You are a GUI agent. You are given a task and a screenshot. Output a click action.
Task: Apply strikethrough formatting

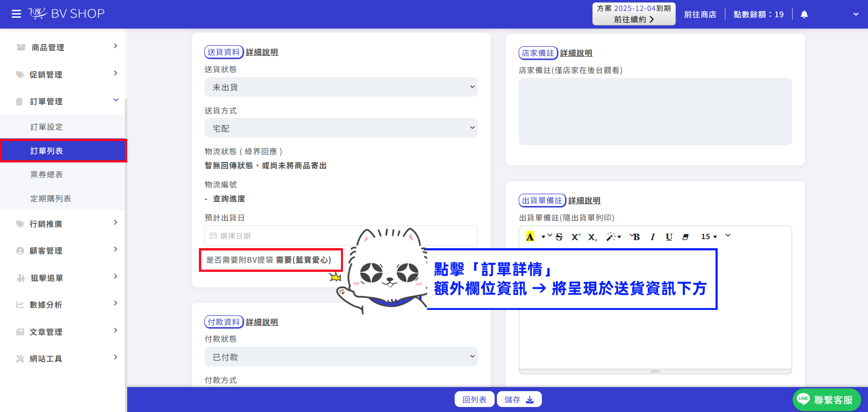559,236
